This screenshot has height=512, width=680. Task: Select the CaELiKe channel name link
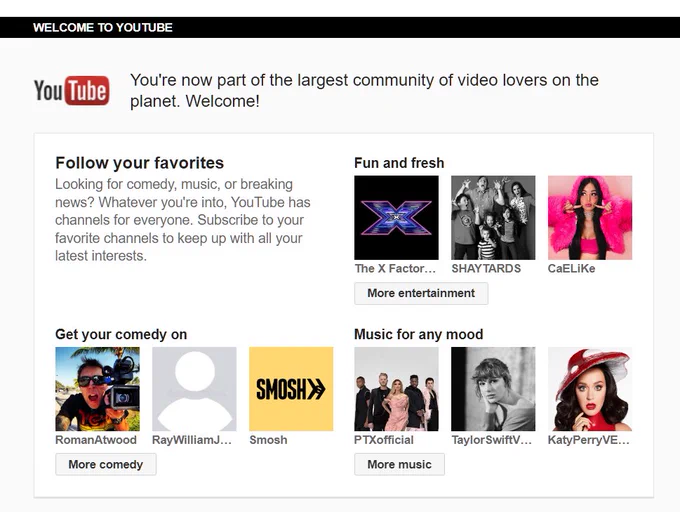point(572,269)
